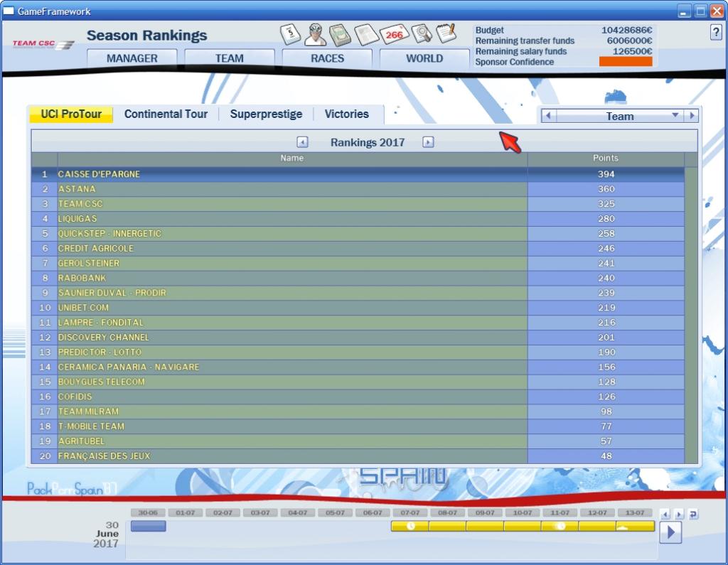The width and height of the screenshot is (728, 565).
Task: Open the Victories tab
Action: point(346,114)
